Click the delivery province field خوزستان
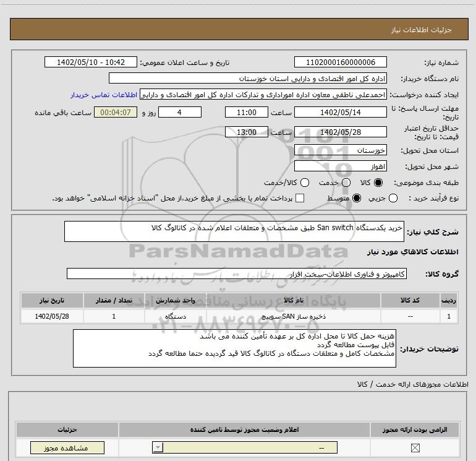Viewport: 476px width, 461px height. [340, 150]
